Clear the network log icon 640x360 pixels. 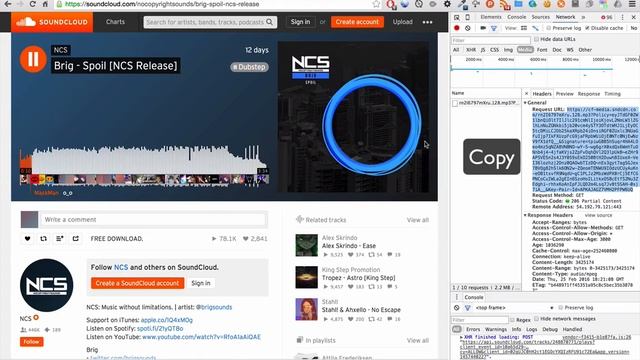coord(468,28)
